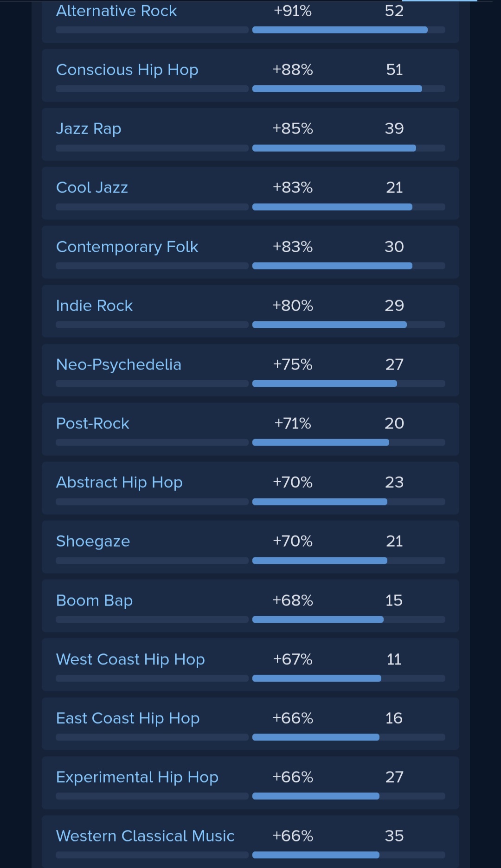This screenshot has height=868, width=501.
Task: Click the Jazz Rap +85% progress bar
Action: [349, 148]
